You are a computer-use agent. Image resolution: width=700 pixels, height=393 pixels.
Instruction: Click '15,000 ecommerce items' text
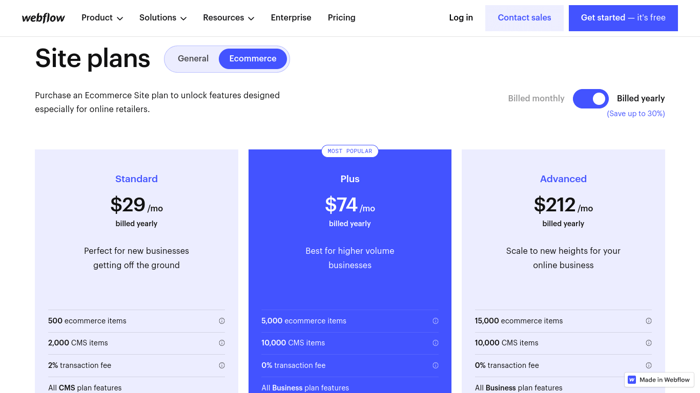tap(518, 321)
